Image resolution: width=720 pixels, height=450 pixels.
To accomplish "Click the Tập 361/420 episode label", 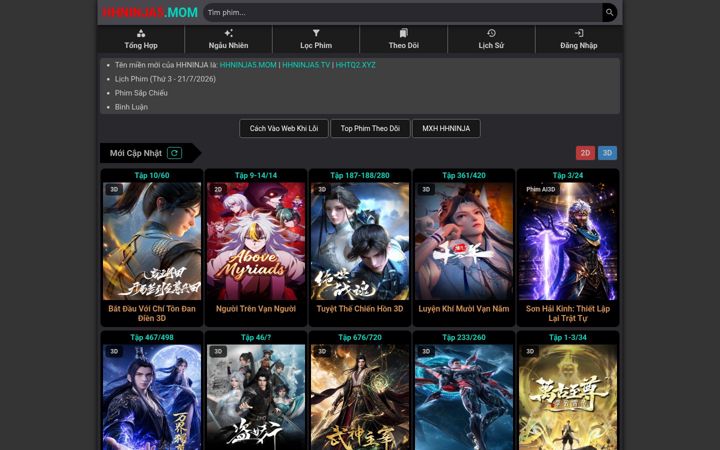I will (x=464, y=175).
